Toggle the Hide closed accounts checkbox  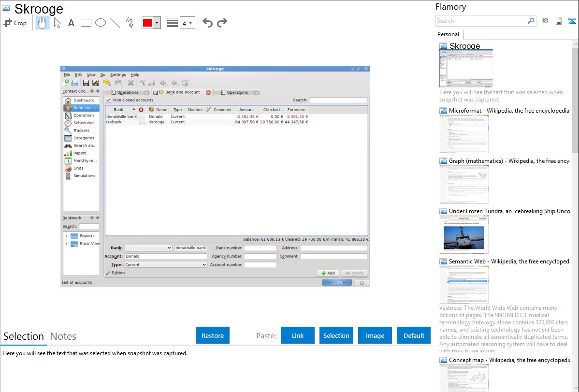click(108, 100)
